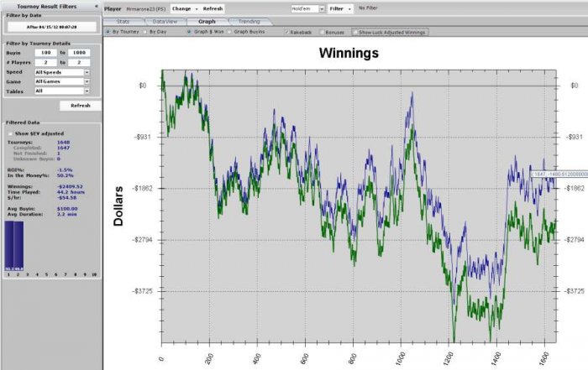Select the first-place finish histogram bar
Image resolution: width=588 pixels, height=370 pixels.
[9, 246]
